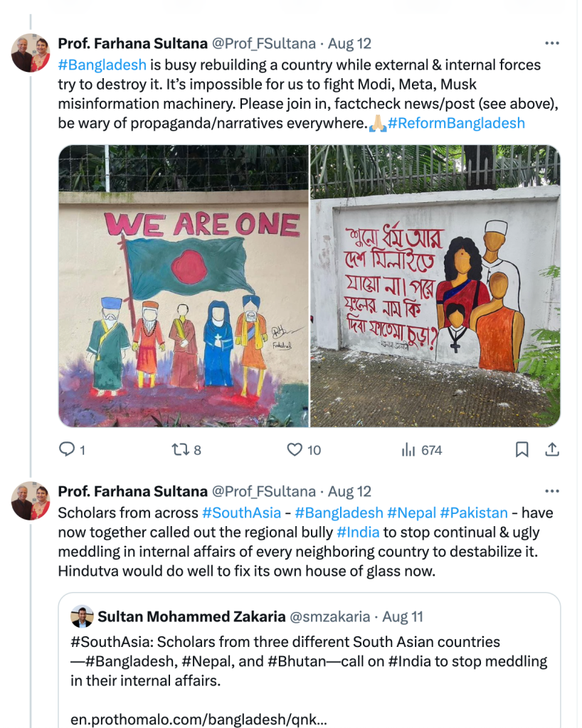
Task: Like the tweet with 10 likes
Action: click(x=295, y=449)
